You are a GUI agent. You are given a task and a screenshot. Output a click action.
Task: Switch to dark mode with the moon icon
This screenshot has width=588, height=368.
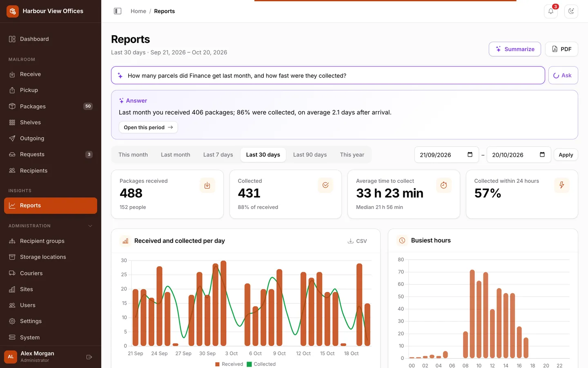[x=571, y=11]
